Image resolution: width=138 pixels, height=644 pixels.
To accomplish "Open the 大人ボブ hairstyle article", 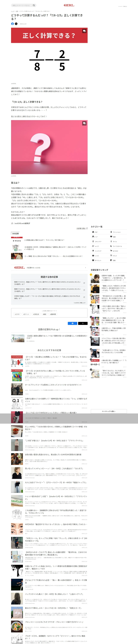I will tap(49, 473).
